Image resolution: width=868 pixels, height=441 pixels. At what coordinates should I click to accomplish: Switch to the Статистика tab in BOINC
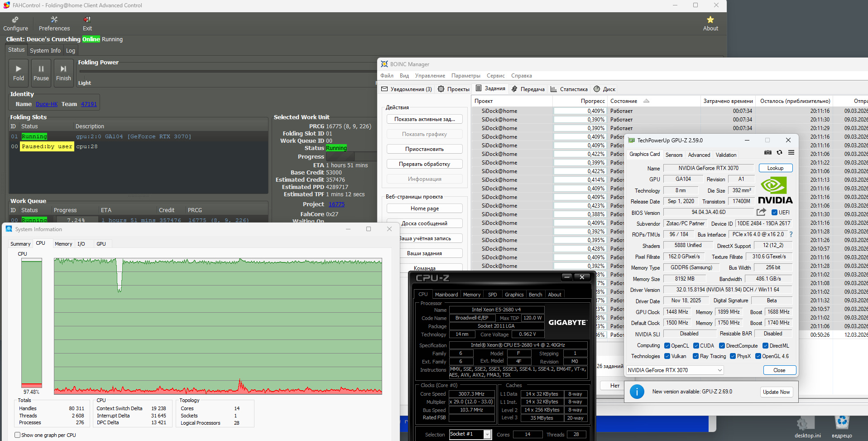(x=569, y=89)
